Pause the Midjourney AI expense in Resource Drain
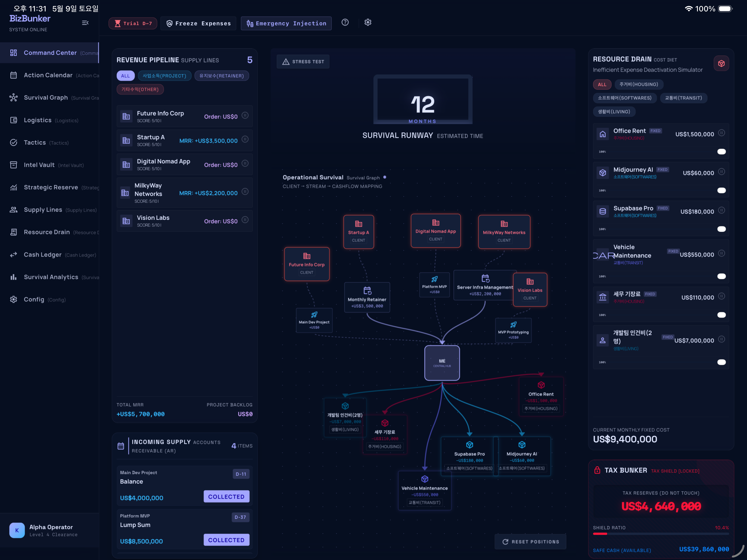The width and height of the screenshot is (747, 560). (721, 172)
